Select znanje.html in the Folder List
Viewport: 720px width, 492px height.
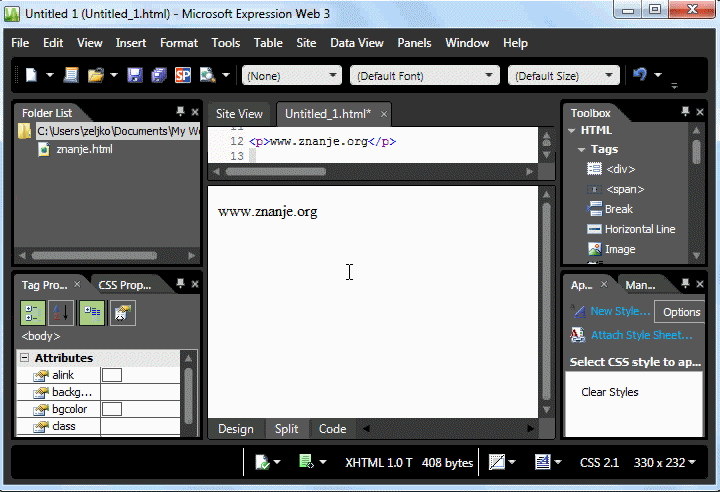pyautogui.click(x=84, y=149)
